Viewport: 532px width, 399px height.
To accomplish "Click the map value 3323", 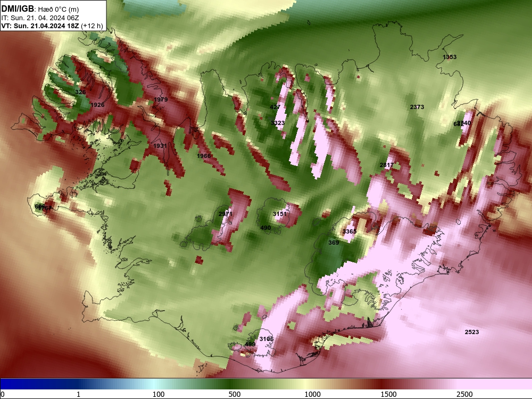I will point(278,123).
